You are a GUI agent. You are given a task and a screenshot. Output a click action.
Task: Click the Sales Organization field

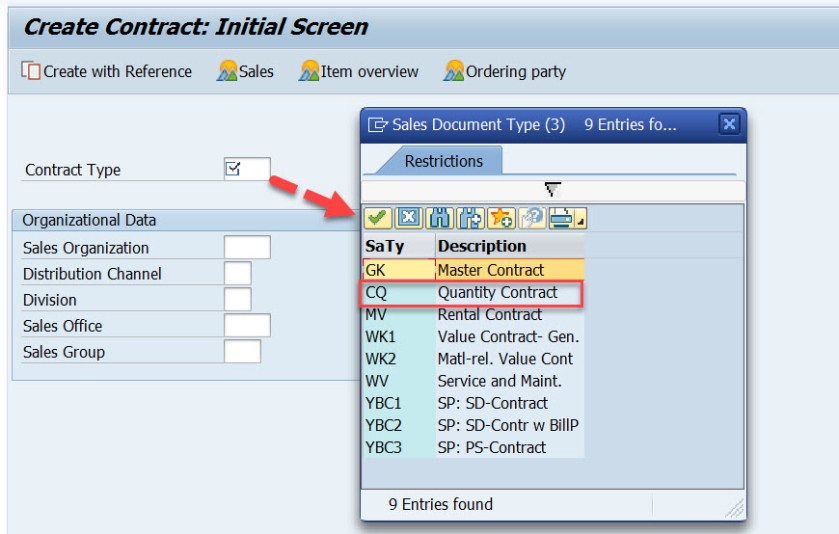coord(247,248)
